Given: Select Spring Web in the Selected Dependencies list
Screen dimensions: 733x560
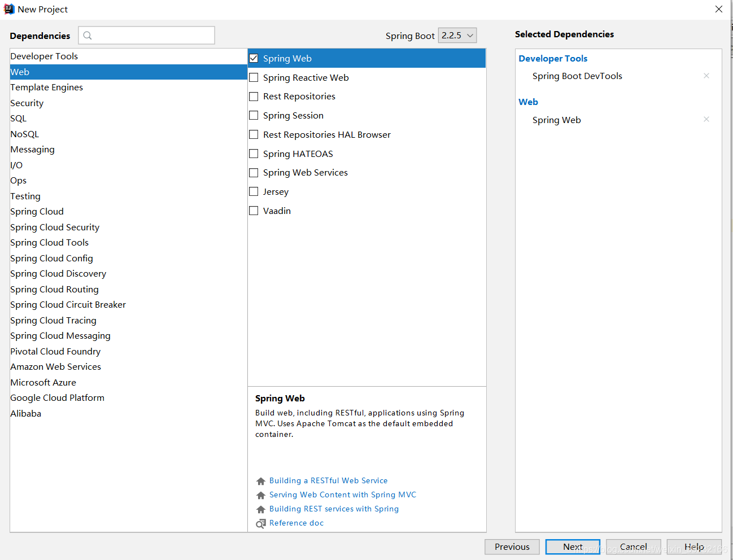Looking at the screenshot, I should point(556,120).
